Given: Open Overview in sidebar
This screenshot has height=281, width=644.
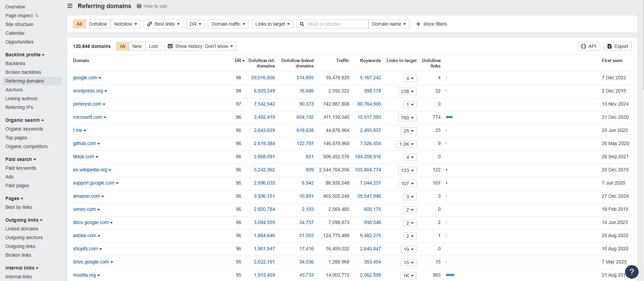Looking at the screenshot, I should [15, 7].
